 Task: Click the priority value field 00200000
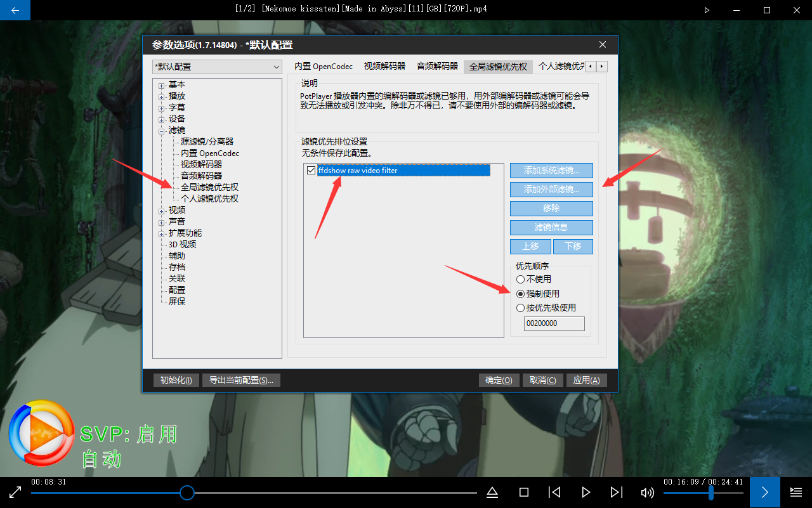554,323
